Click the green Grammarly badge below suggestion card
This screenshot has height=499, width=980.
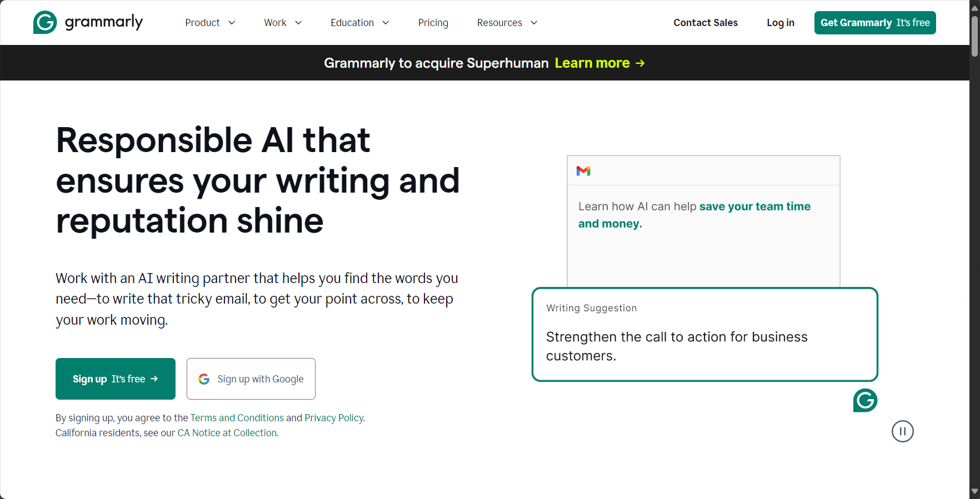click(x=865, y=400)
